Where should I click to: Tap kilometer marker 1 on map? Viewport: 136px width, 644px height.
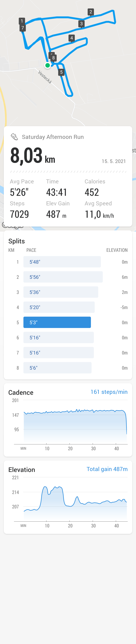click(22, 21)
